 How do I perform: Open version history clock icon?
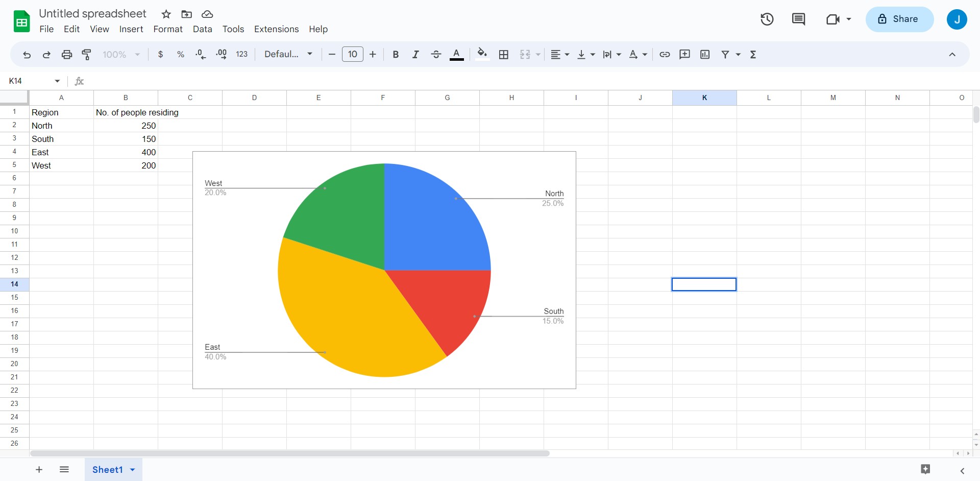767,19
